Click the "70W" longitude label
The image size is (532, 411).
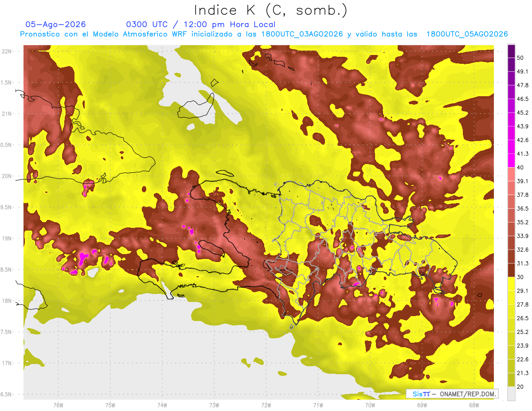click(x=370, y=405)
